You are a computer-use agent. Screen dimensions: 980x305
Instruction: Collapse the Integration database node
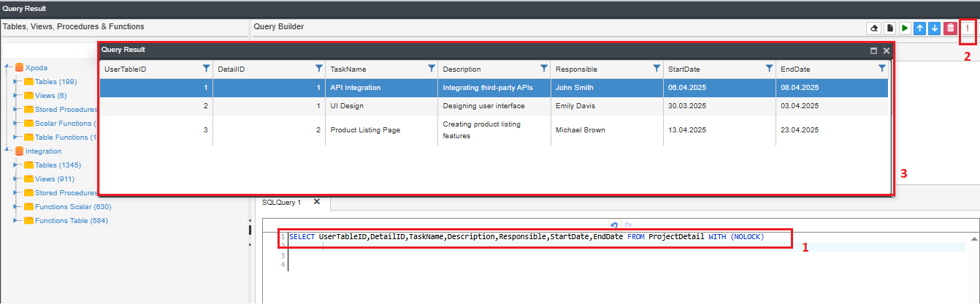pyautogui.click(x=7, y=151)
